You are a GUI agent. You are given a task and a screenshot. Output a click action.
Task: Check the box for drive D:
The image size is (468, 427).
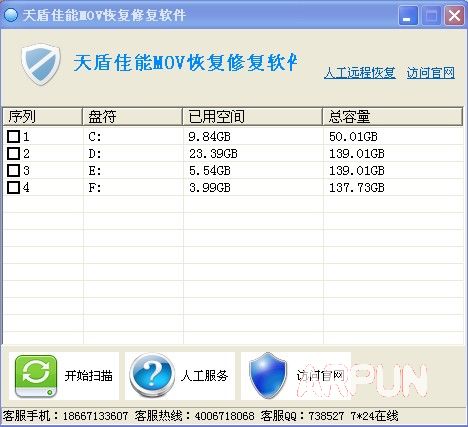tap(14, 153)
